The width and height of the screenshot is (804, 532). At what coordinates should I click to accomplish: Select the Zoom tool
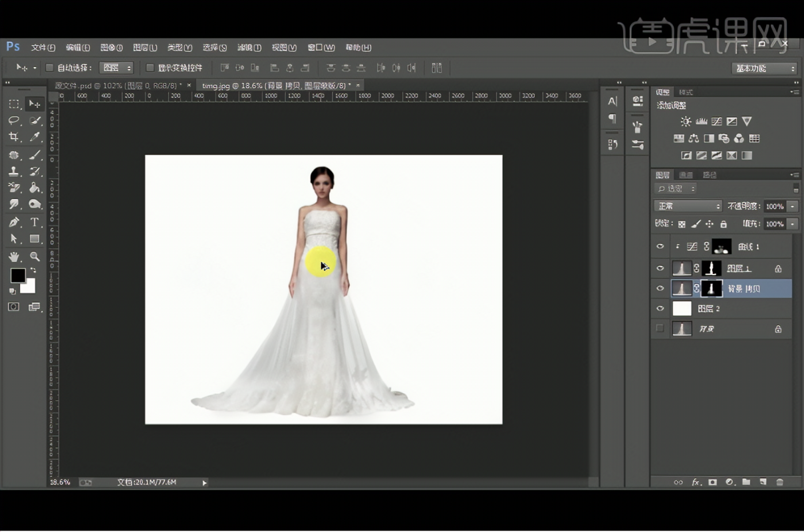(35, 257)
